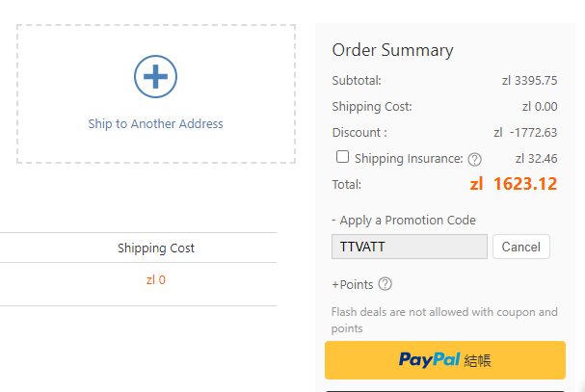585x392 pixels.
Task: Cancel the applied promotion code
Action: pyautogui.click(x=520, y=247)
